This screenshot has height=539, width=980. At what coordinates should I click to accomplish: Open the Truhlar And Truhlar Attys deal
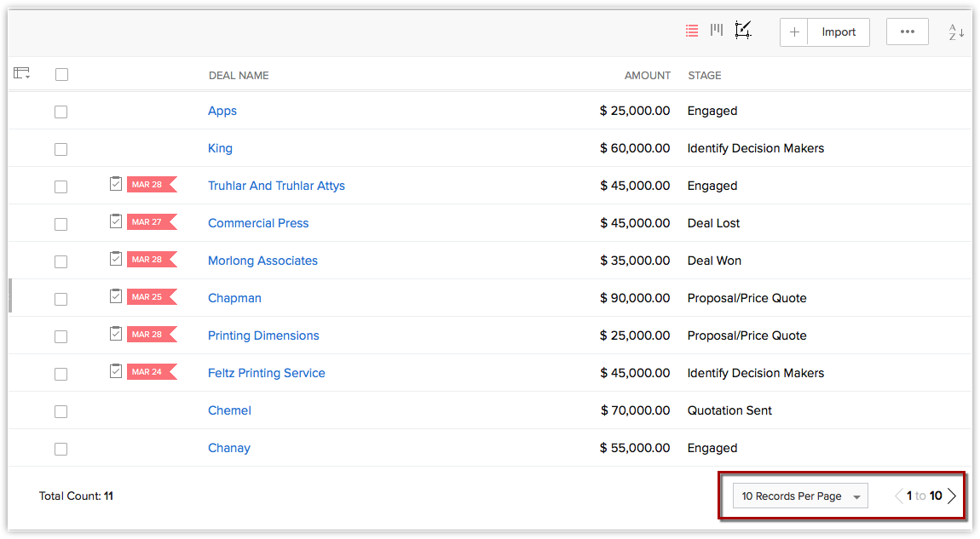point(276,186)
